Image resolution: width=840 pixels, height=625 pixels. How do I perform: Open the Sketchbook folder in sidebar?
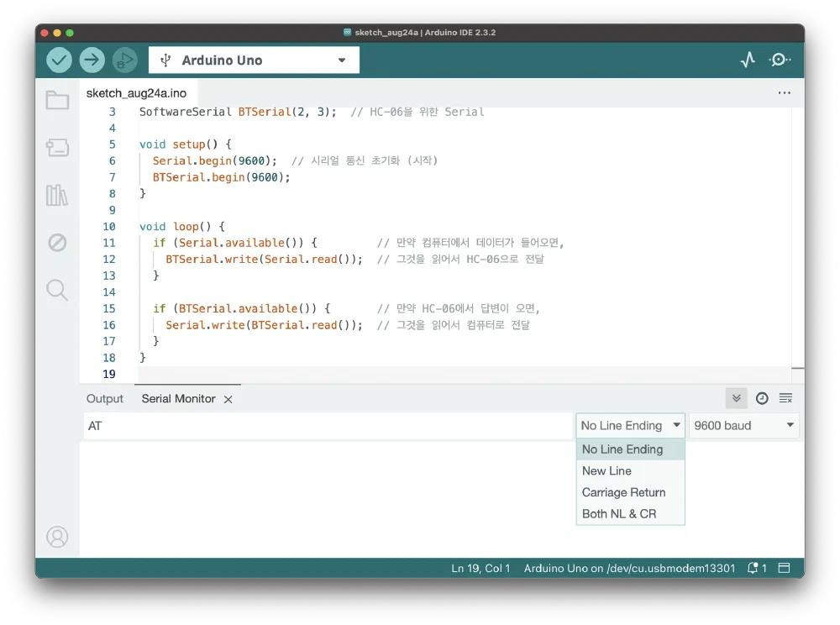pyautogui.click(x=57, y=101)
